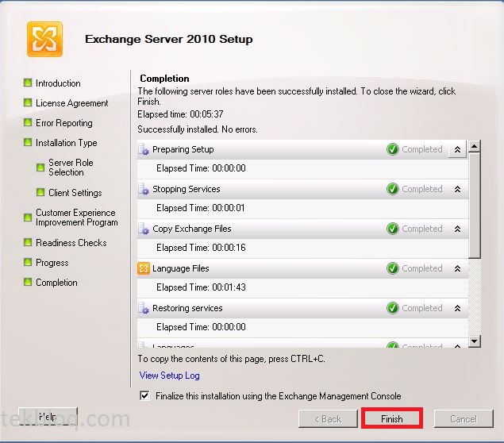Viewport: 504px width, 443px height.
Task: Uncheck Finalize installation using Exchange Management Console
Action: click(144, 395)
